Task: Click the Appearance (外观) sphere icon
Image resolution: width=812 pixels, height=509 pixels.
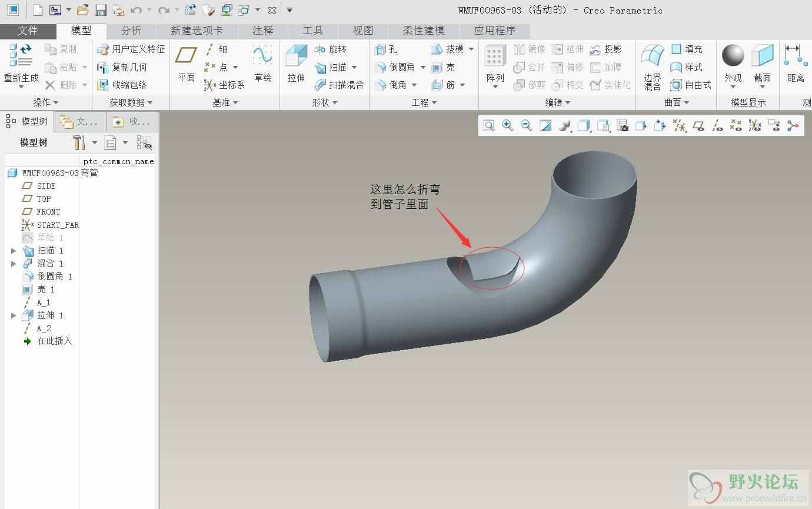Action: pyautogui.click(x=733, y=56)
